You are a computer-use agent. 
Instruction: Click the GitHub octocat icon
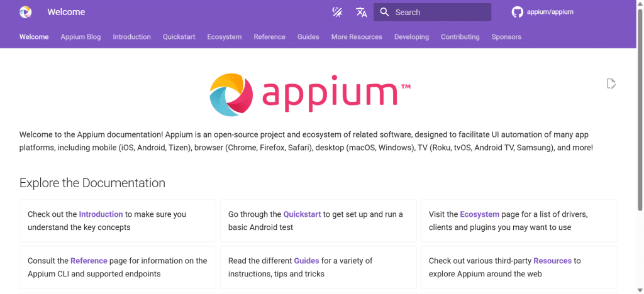tap(517, 13)
